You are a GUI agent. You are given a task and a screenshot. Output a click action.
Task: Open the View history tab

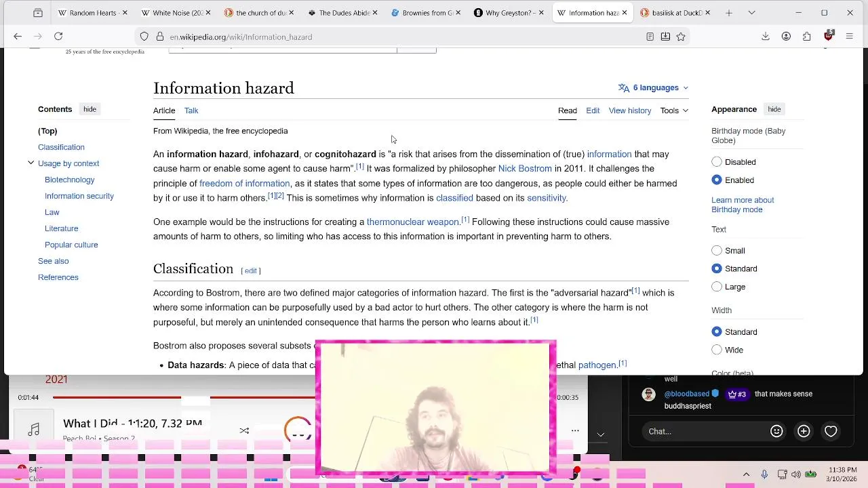pyautogui.click(x=630, y=110)
